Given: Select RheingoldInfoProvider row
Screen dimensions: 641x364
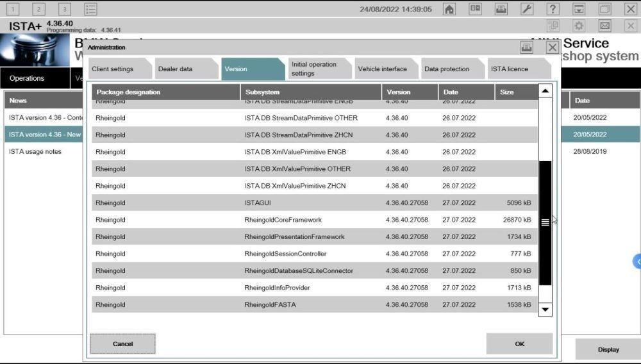Looking at the screenshot, I should click(314, 288).
